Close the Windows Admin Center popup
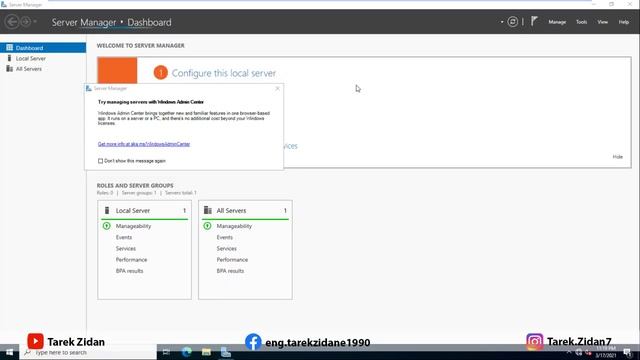The height and width of the screenshot is (360, 640). point(278,88)
